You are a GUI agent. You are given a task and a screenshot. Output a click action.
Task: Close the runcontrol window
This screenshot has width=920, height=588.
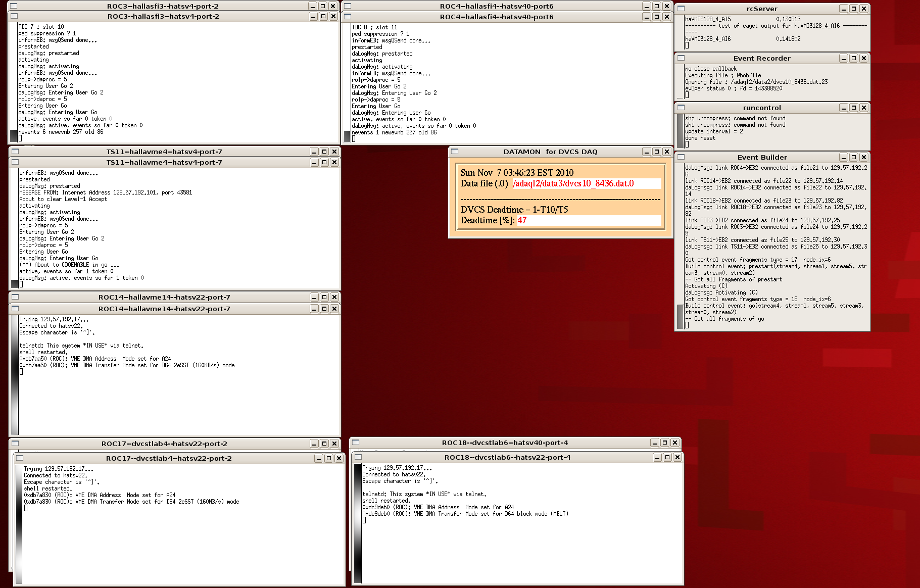coord(864,108)
